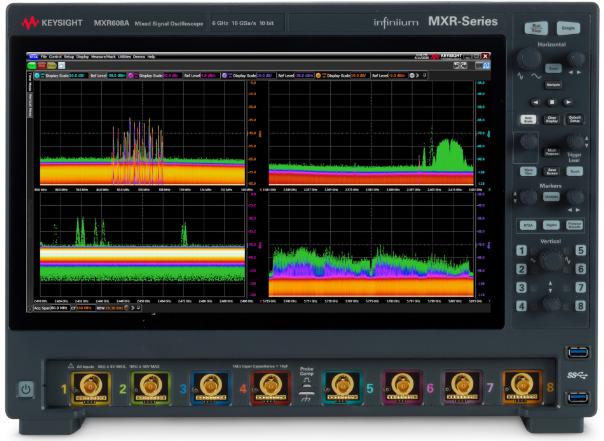Click magenta trace 2 Display Scale field
Image resolution: width=604 pixels, height=441 pixels.
coord(172,75)
